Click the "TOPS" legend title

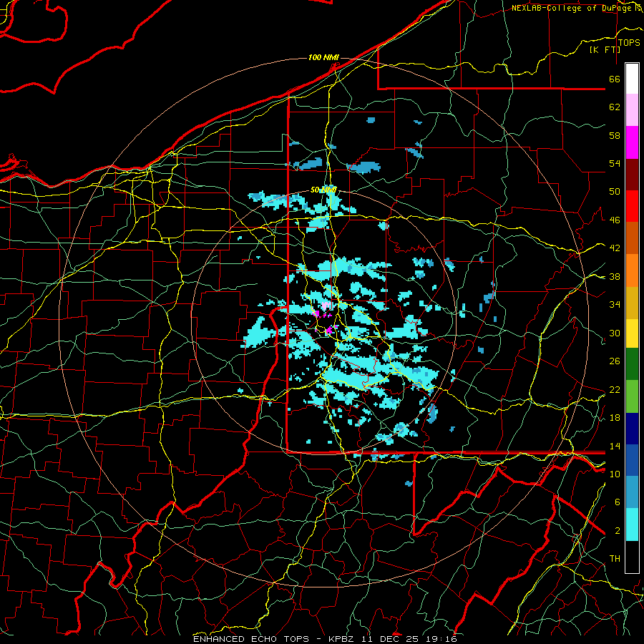point(629,43)
